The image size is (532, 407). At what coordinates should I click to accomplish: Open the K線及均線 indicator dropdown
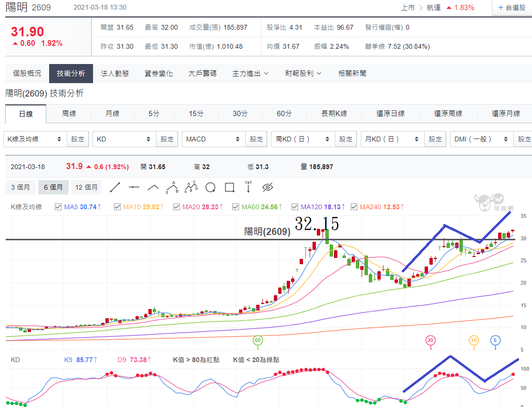(x=35, y=139)
